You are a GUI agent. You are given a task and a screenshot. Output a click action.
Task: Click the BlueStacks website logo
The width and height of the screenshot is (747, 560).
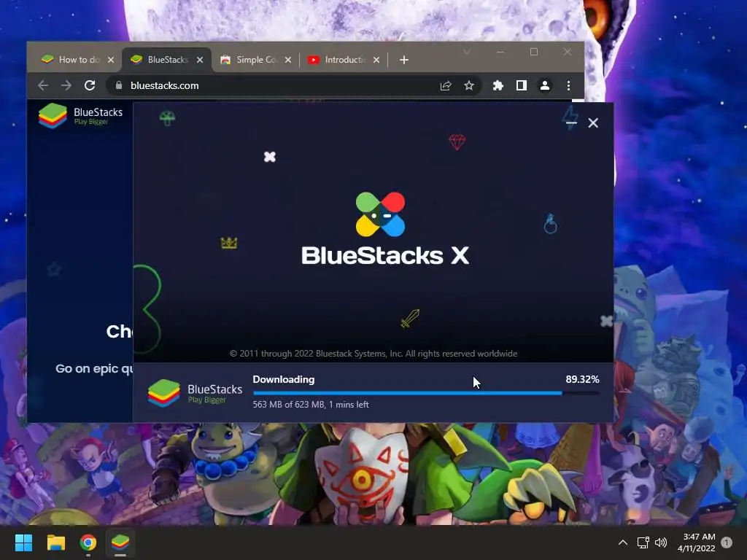81,116
